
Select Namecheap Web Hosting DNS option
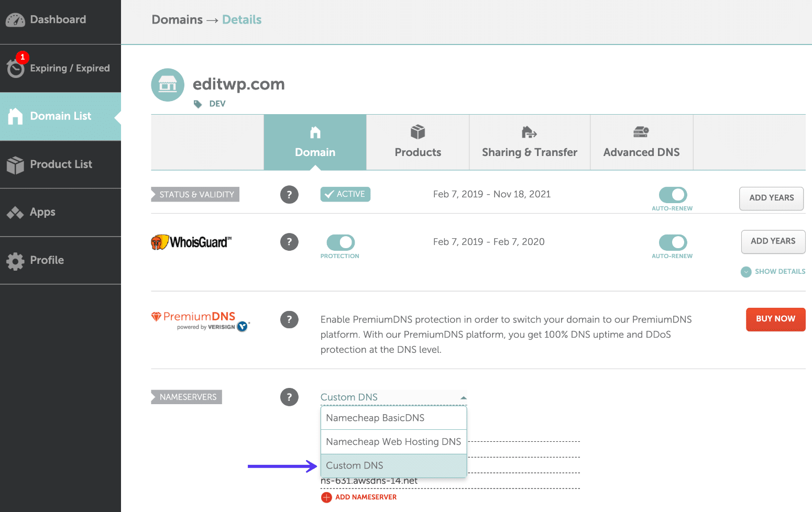coord(393,441)
